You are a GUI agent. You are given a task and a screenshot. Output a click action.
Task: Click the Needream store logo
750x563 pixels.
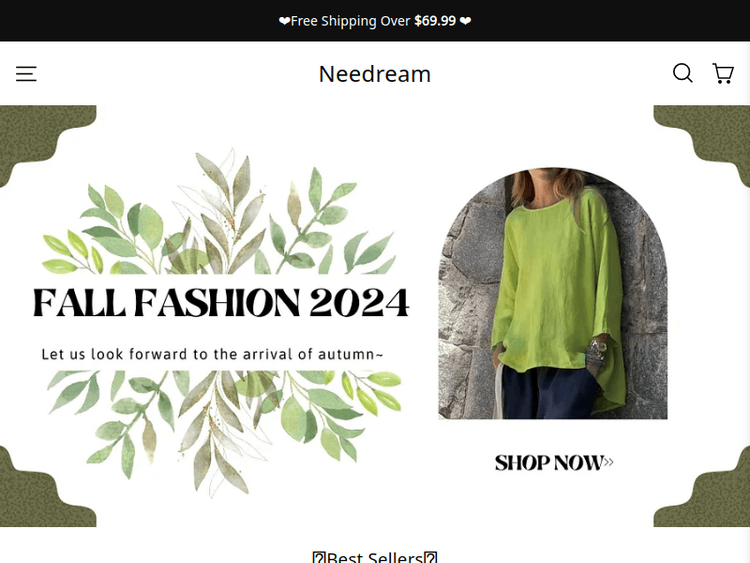[x=375, y=74]
